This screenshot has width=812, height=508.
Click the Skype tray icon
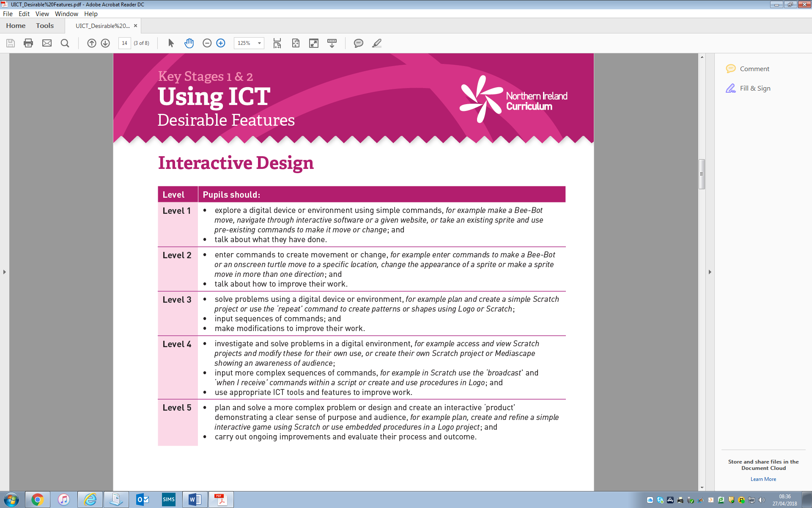pyautogui.click(x=660, y=500)
